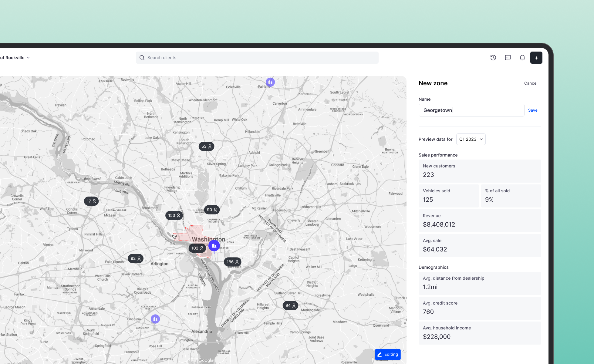Click the Silver Spring map label
This screenshot has height=364, width=594.
click(x=216, y=164)
